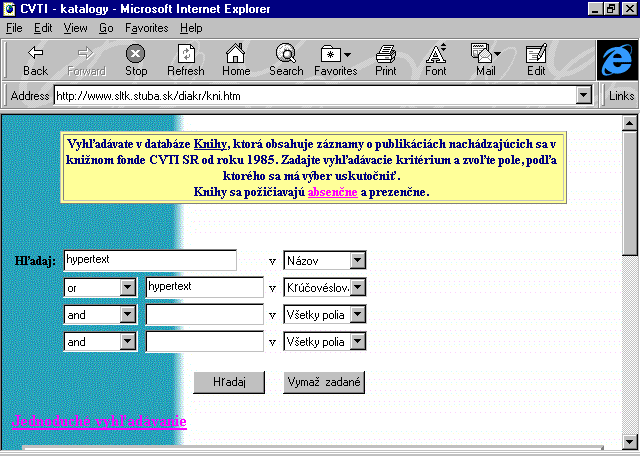Expand the Mail dropdown arrow
Screen dimensions: 640x456
coord(498,54)
